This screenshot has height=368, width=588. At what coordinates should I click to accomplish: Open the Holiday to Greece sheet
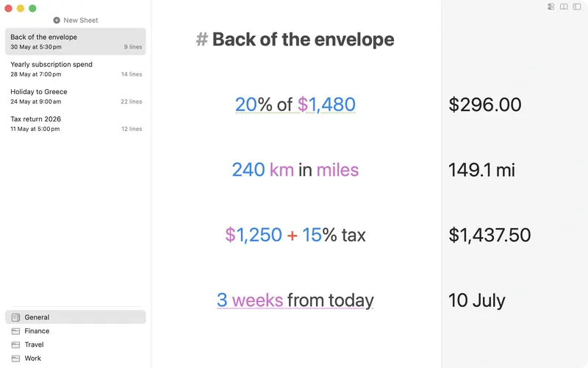[x=76, y=96]
